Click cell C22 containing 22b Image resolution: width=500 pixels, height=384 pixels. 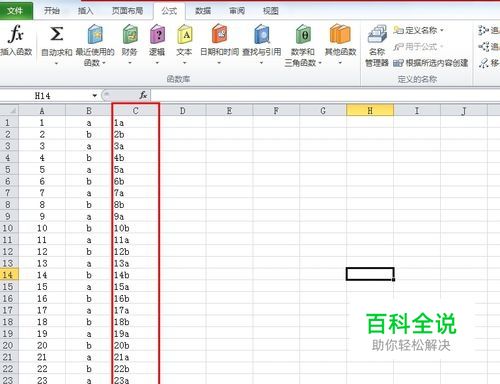point(136,369)
